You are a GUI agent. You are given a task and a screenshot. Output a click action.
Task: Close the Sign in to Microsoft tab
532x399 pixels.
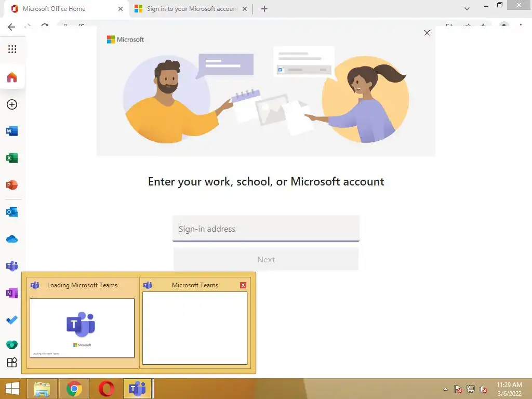(x=245, y=9)
